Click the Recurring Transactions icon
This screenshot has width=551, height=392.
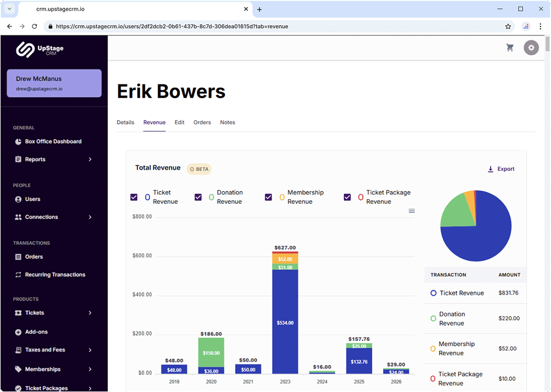18,275
